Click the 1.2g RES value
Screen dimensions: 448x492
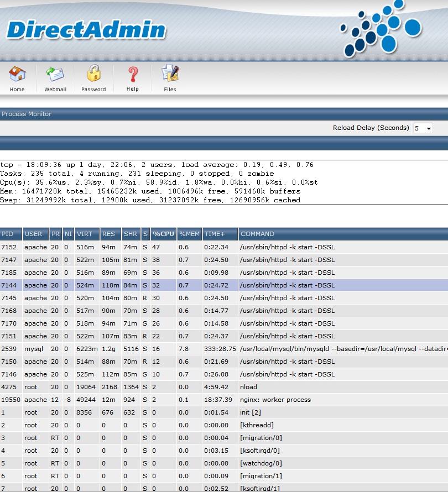tap(108, 349)
